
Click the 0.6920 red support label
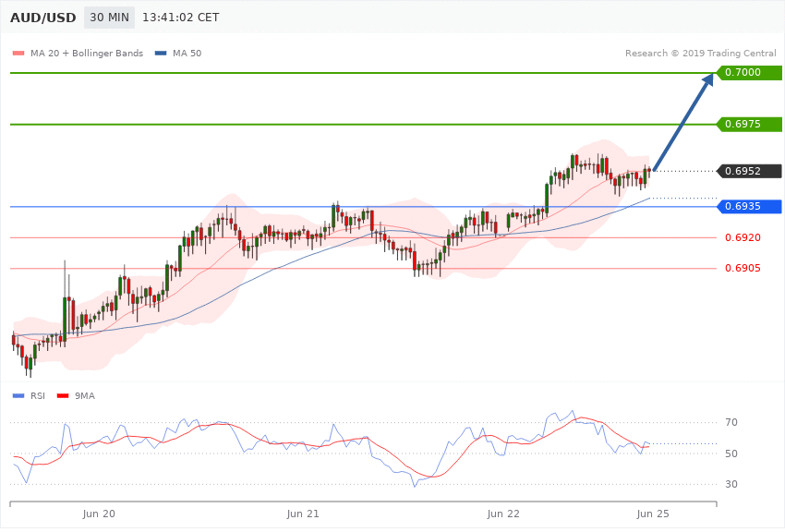point(743,237)
